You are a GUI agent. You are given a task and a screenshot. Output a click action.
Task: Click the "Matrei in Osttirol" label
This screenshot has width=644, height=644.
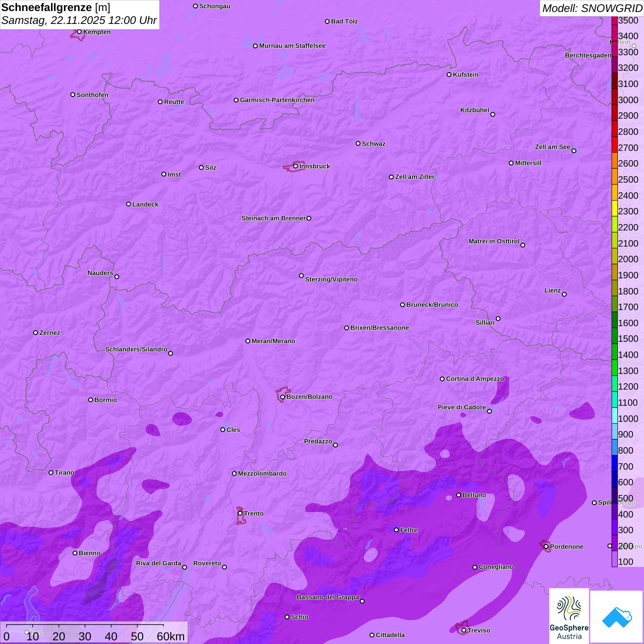click(x=494, y=241)
